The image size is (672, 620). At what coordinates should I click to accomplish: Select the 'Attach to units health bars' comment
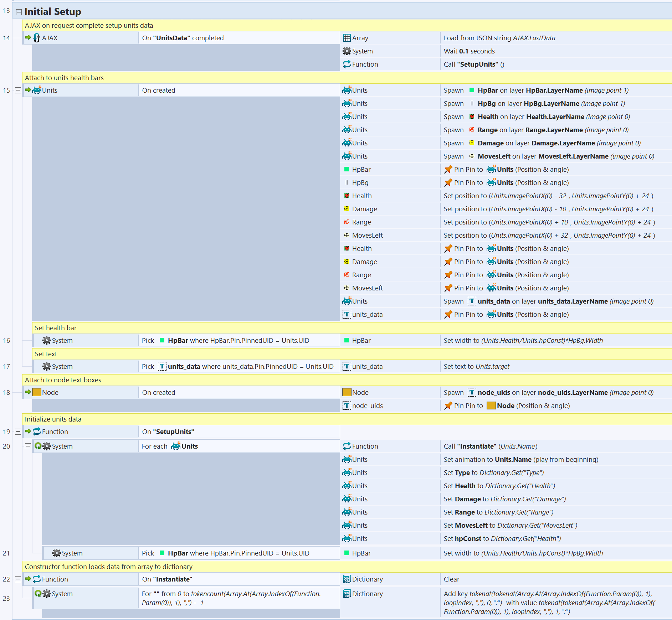tap(64, 78)
